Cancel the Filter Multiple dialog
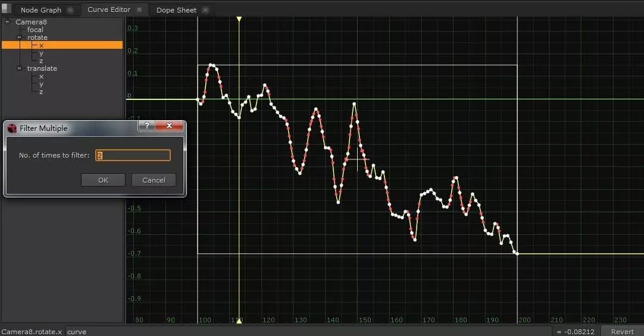 point(154,180)
